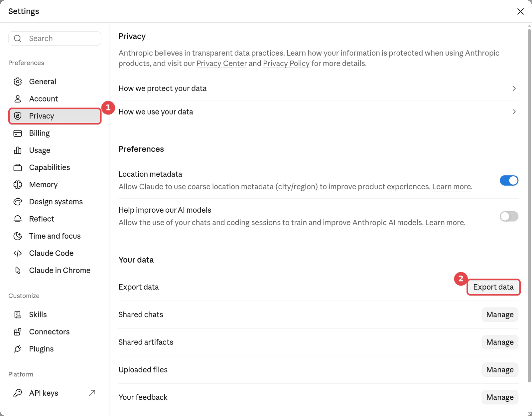Viewport: 532px width, 416px height.
Task: Click the vertical scrollbar thumb
Action: tap(529, 206)
